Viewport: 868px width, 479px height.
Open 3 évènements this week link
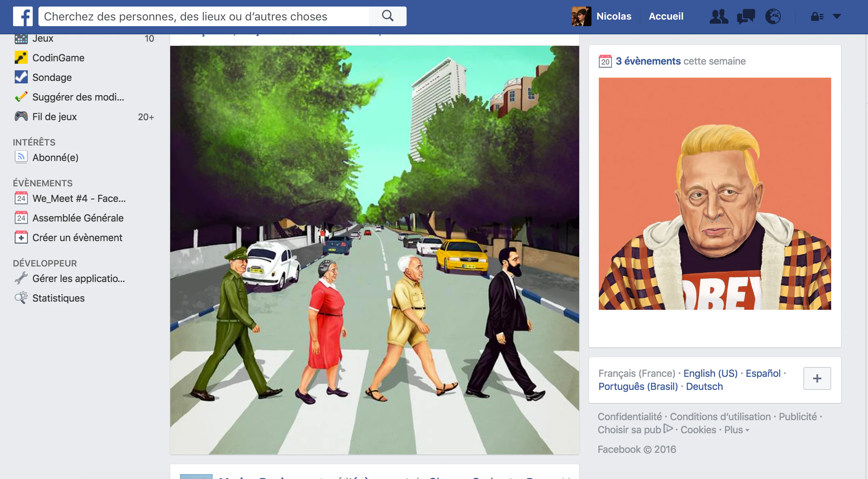tap(648, 61)
